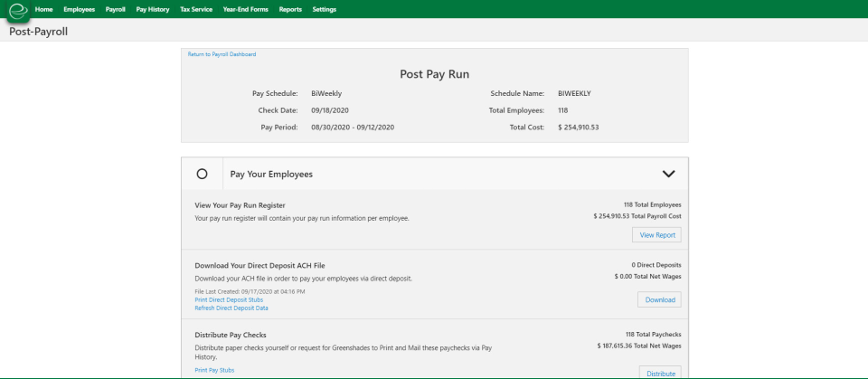Click the Distribute pay checks button
Screen dimensions: 868x379
coord(660,373)
